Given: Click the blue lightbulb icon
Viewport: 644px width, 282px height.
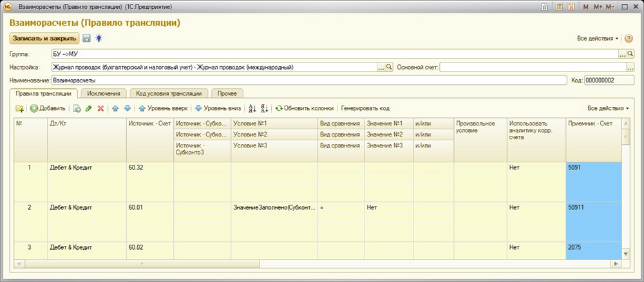Looking at the screenshot, I should 99,39.
